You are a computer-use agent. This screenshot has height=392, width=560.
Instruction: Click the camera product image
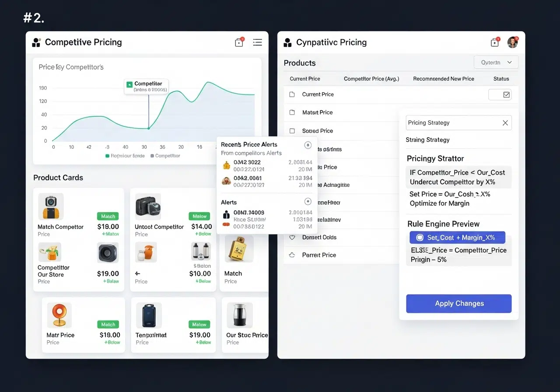[51, 206]
